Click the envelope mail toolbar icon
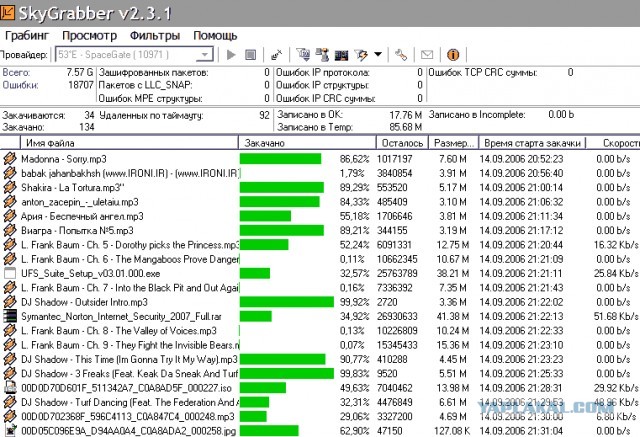The width and height of the screenshot is (640, 437). pos(427,54)
